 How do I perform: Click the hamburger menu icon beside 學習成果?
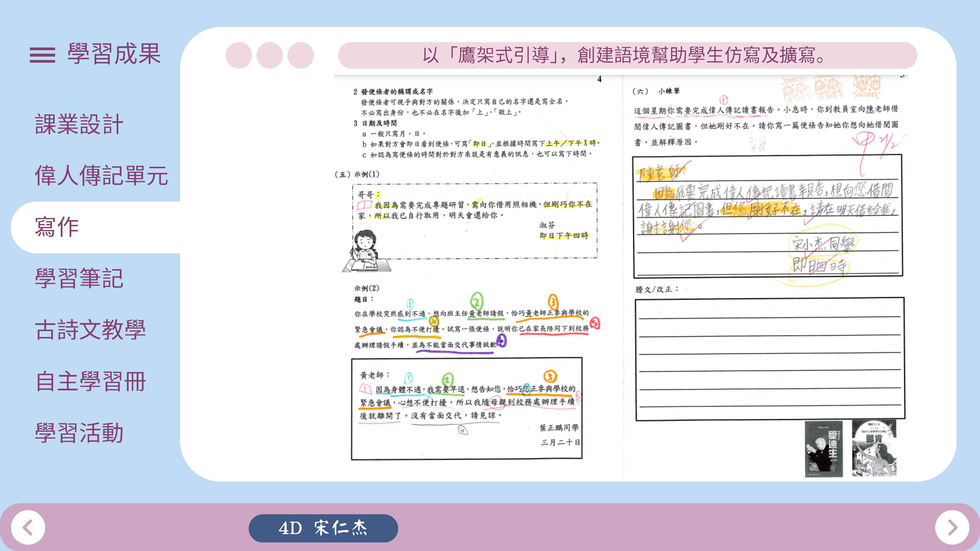[x=42, y=55]
